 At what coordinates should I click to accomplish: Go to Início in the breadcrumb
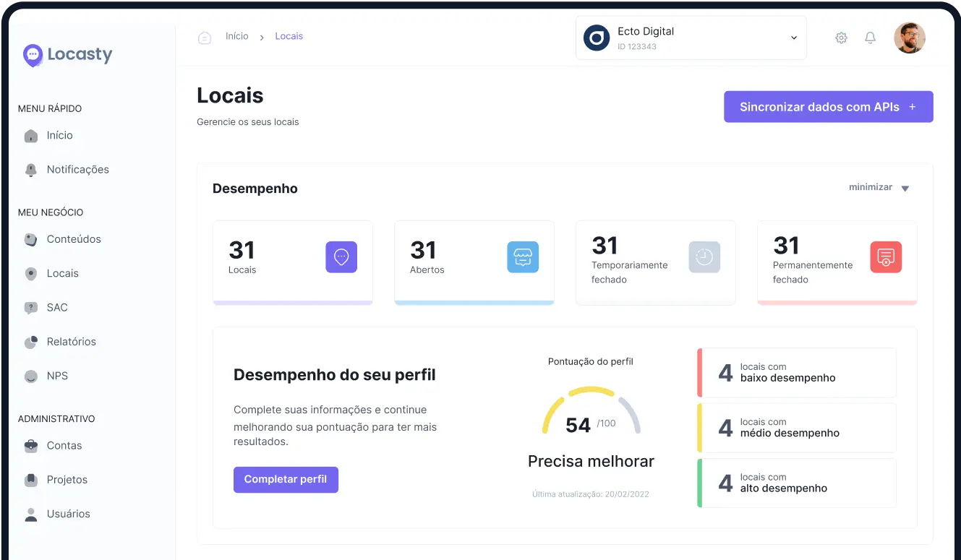[237, 36]
